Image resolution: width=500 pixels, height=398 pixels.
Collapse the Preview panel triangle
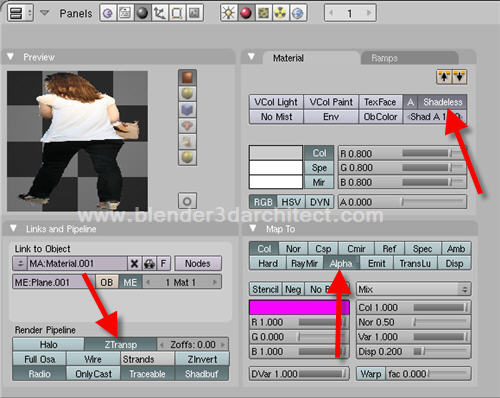coord(11,57)
